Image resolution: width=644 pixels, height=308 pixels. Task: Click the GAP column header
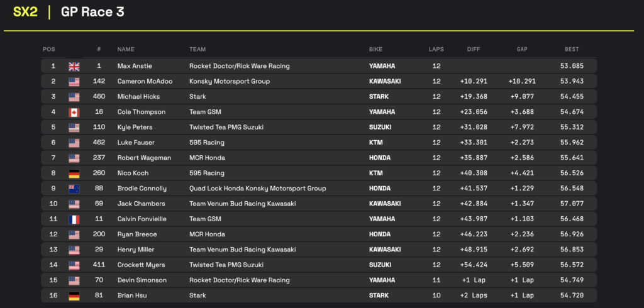(x=522, y=49)
